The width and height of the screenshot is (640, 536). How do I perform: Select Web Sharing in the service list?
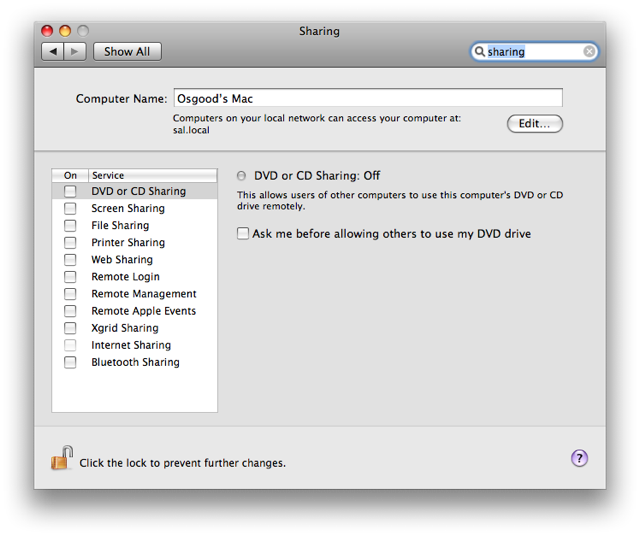click(x=135, y=260)
